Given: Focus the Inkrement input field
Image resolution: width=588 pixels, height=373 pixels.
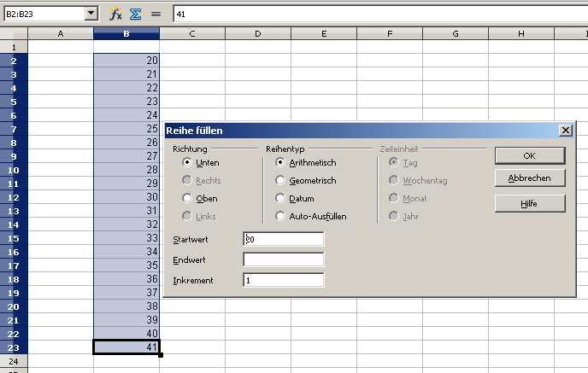Looking at the screenshot, I should pyautogui.click(x=283, y=280).
